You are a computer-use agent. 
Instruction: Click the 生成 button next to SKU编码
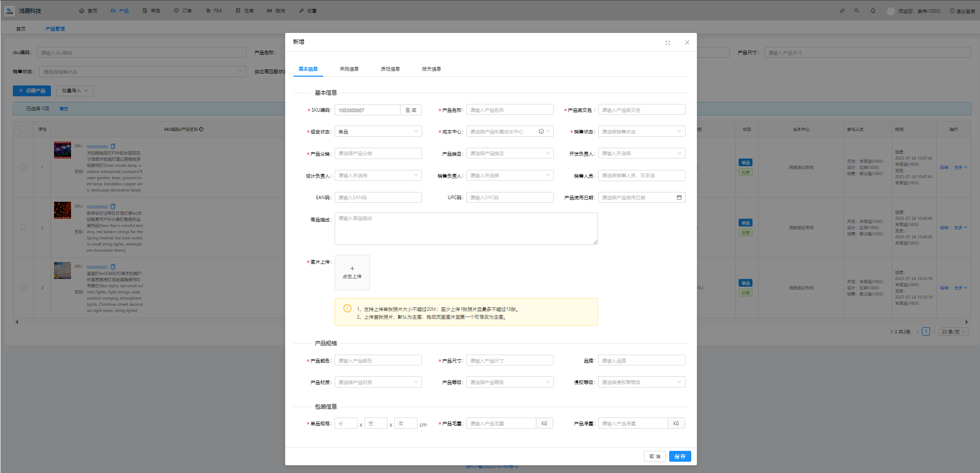411,110
